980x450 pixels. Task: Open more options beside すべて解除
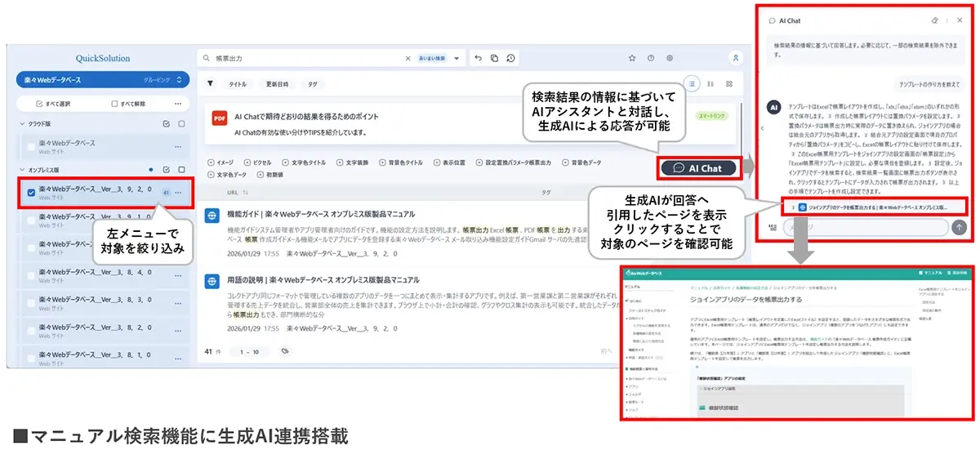(178, 104)
